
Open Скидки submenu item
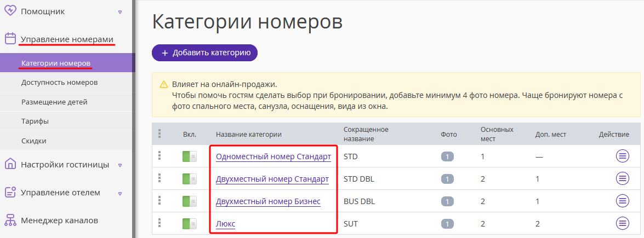[67, 141]
